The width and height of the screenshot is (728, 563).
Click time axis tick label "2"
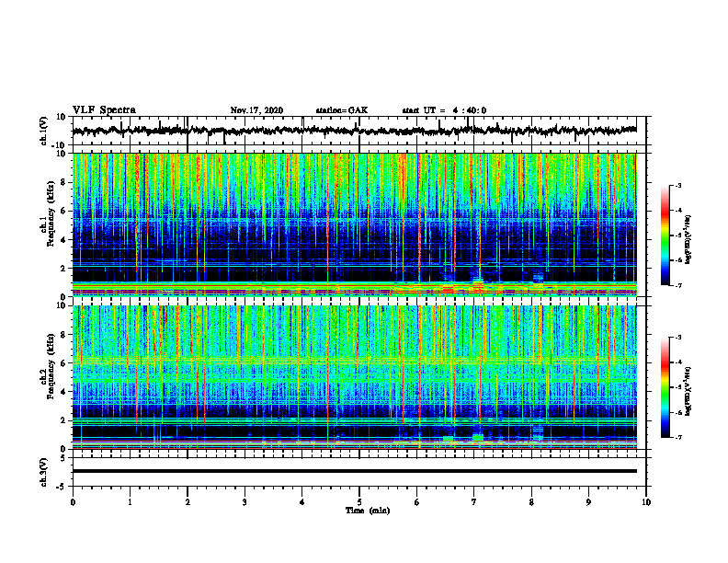pos(188,502)
